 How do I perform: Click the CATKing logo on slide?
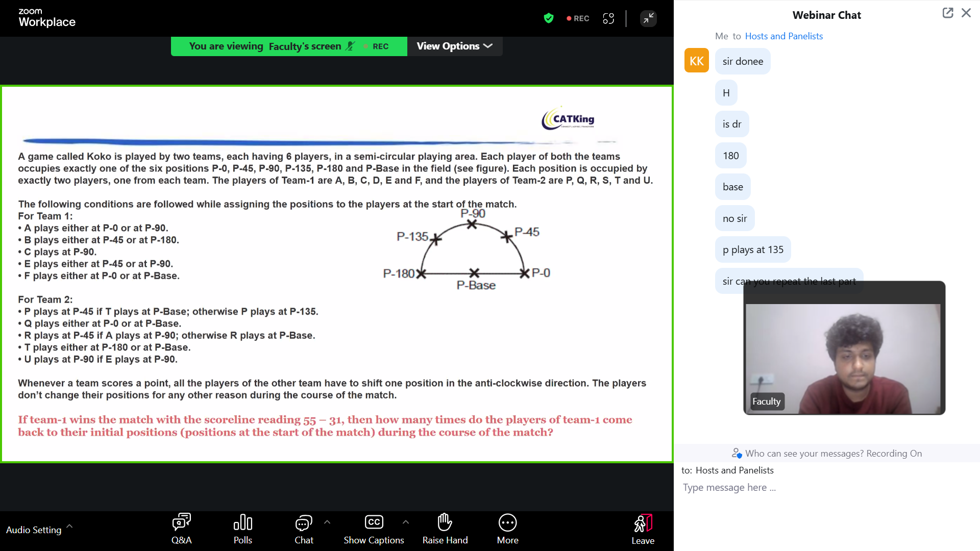click(568, 118)
